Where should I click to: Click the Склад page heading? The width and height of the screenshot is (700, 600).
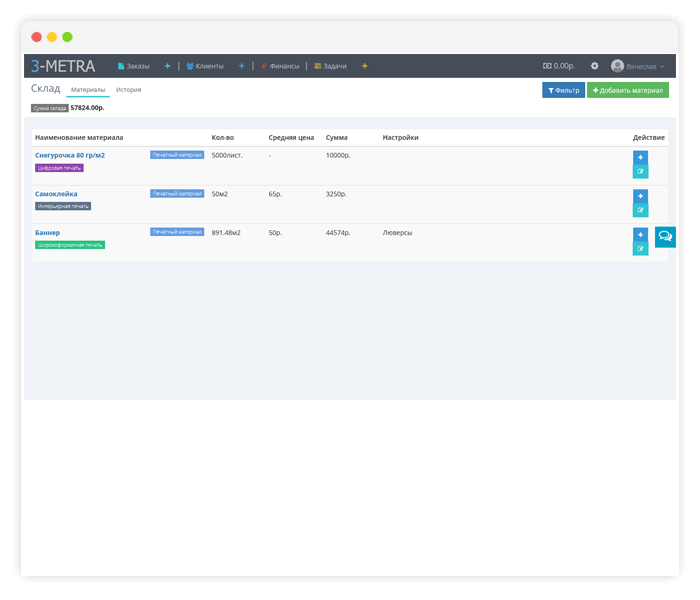46,88
